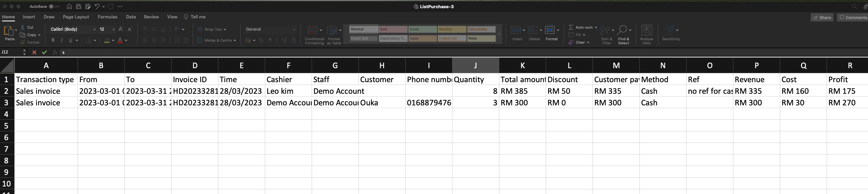Toggle Italic formatting
Screen dimensions: 868x194
[x=62, y=40]
